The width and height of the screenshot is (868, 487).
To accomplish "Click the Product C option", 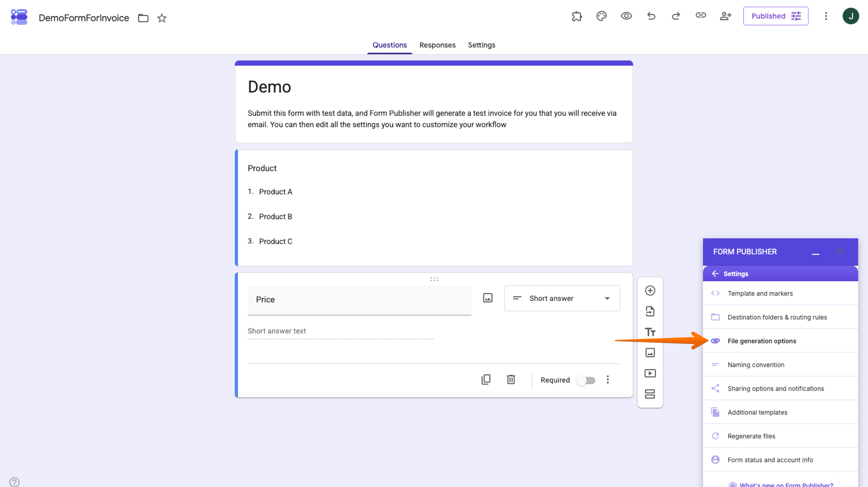I will point(275,241).
